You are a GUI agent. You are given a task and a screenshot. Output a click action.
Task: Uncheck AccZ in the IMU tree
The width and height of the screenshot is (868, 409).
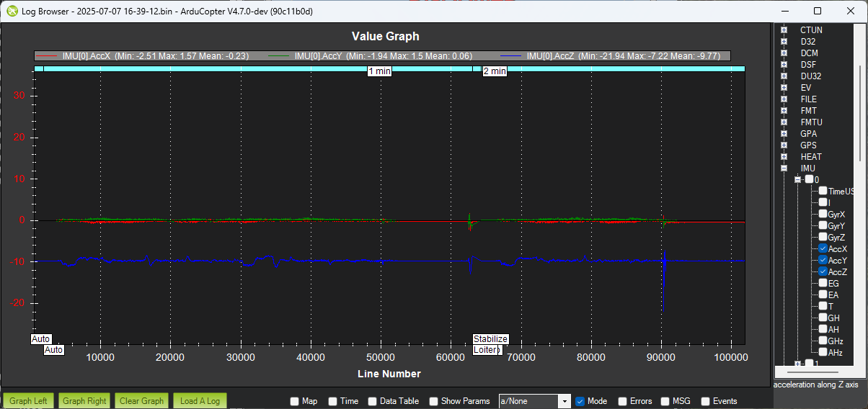823,271
